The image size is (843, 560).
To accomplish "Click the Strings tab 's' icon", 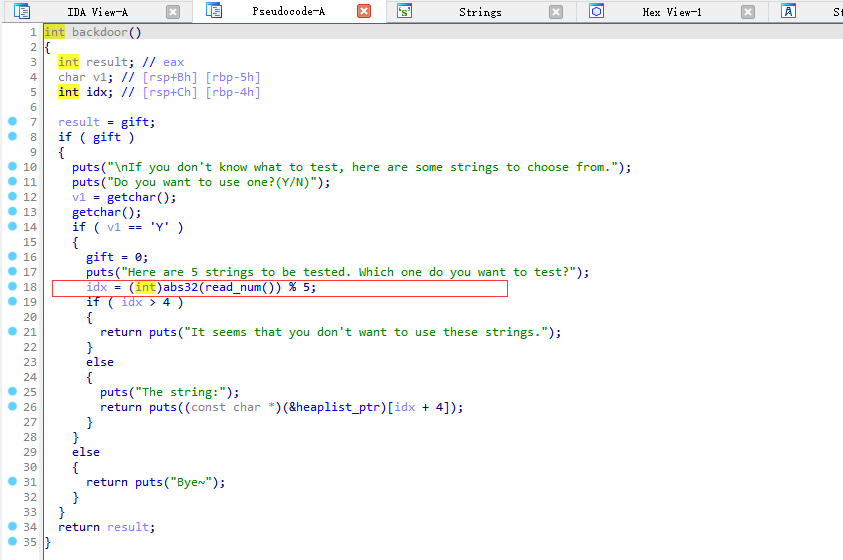I will coord(404,11).
